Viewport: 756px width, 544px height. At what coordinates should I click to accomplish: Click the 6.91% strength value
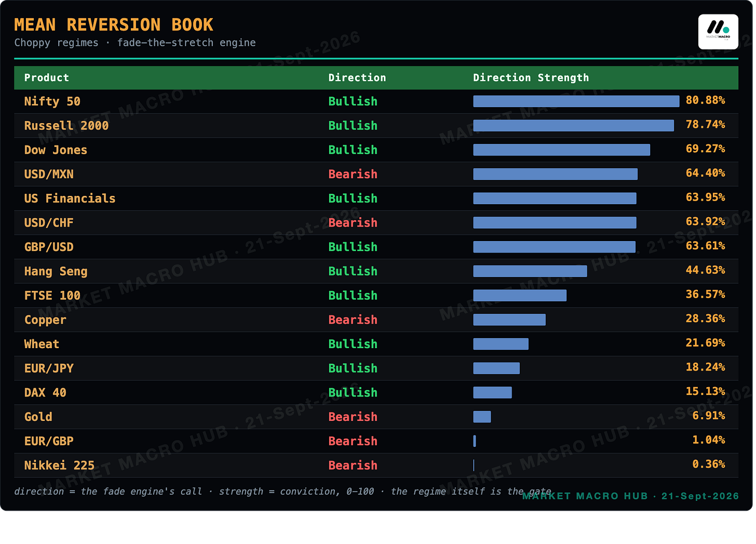709,415
